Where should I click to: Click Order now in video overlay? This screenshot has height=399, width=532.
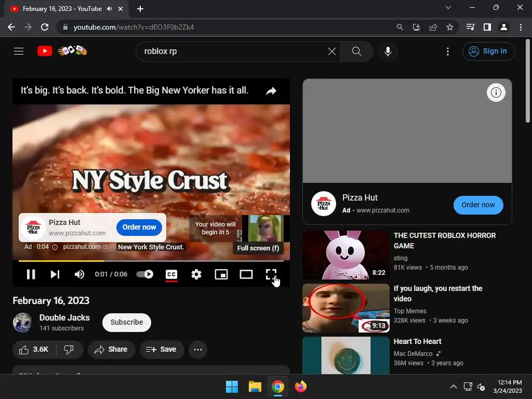[x=139, y=228]
